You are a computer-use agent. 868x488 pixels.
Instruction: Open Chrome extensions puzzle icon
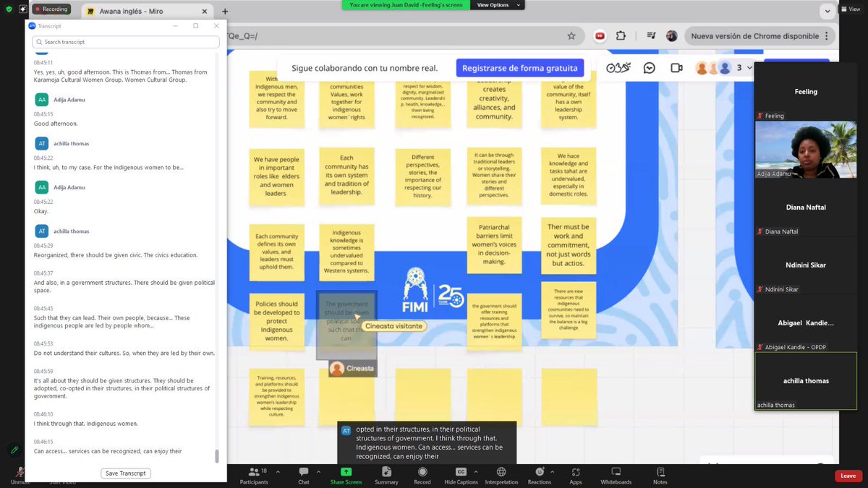point(621,35)
